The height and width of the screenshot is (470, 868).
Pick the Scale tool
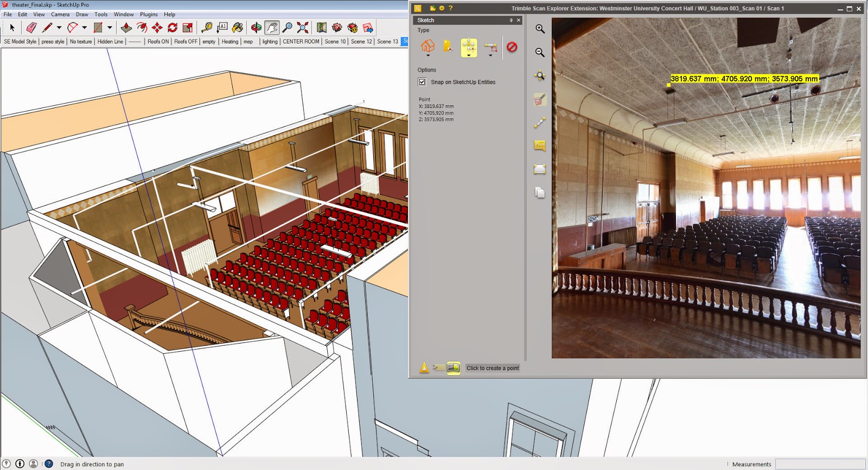(188, 28)
